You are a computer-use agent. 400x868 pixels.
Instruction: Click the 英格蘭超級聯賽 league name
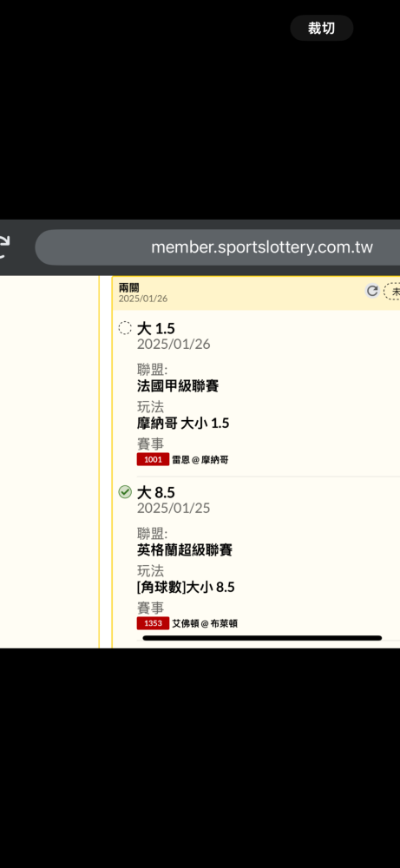[185, 549]
